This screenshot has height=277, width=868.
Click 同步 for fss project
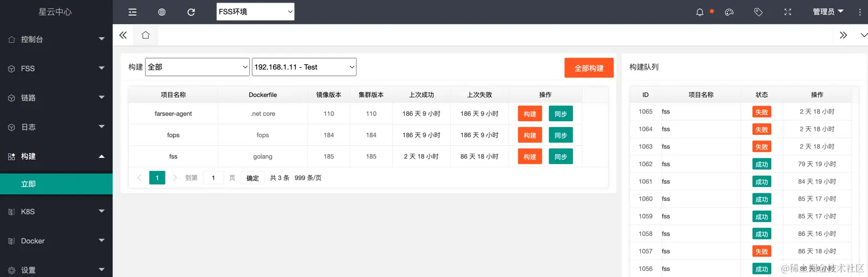click(561, 156)
